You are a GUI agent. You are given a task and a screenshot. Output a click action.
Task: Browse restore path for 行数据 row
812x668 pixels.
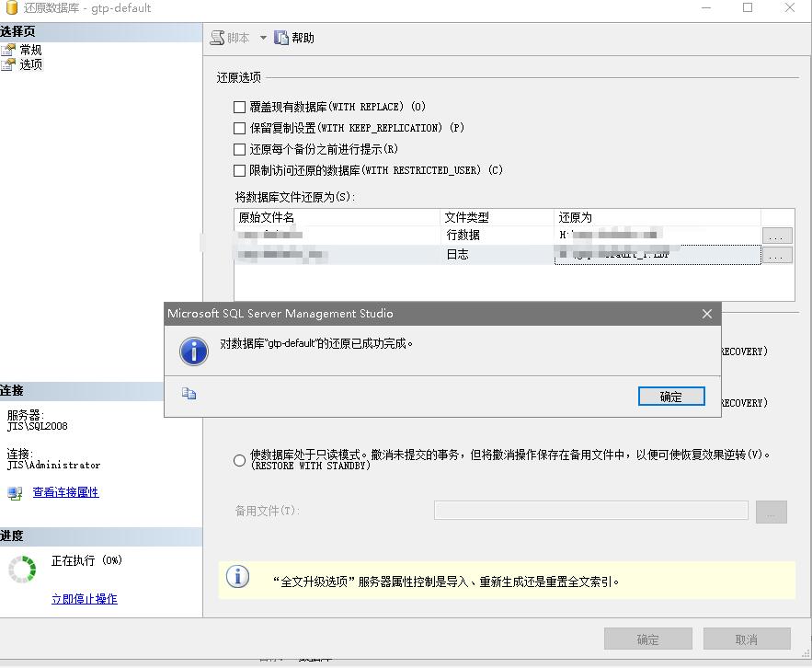[x=777, y=236]
